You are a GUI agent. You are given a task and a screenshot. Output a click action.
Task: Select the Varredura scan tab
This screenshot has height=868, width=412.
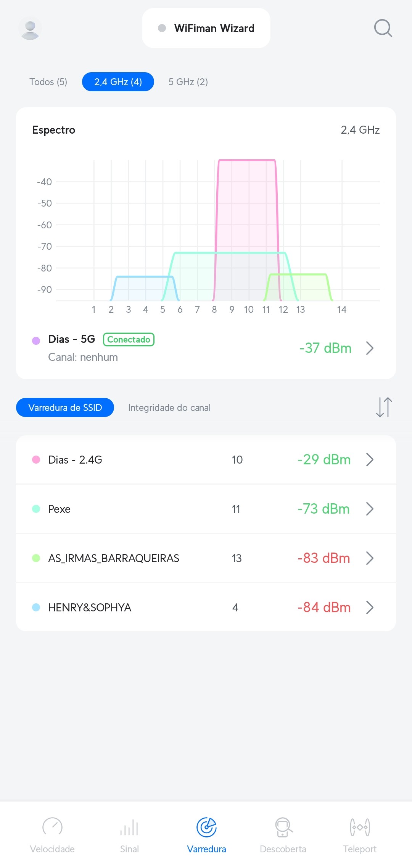coord(206,835)
